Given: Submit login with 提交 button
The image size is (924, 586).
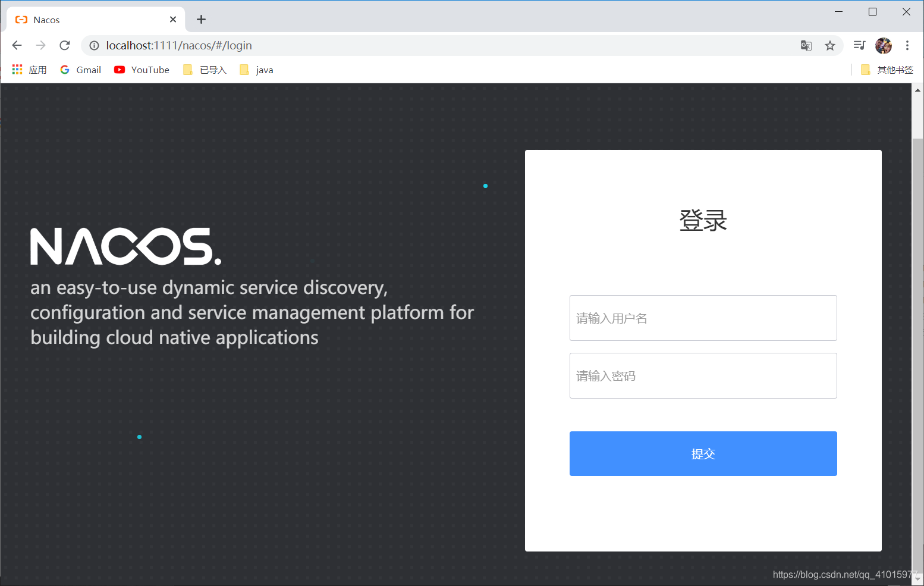Looking at the screenshot, I should [703, 453].
